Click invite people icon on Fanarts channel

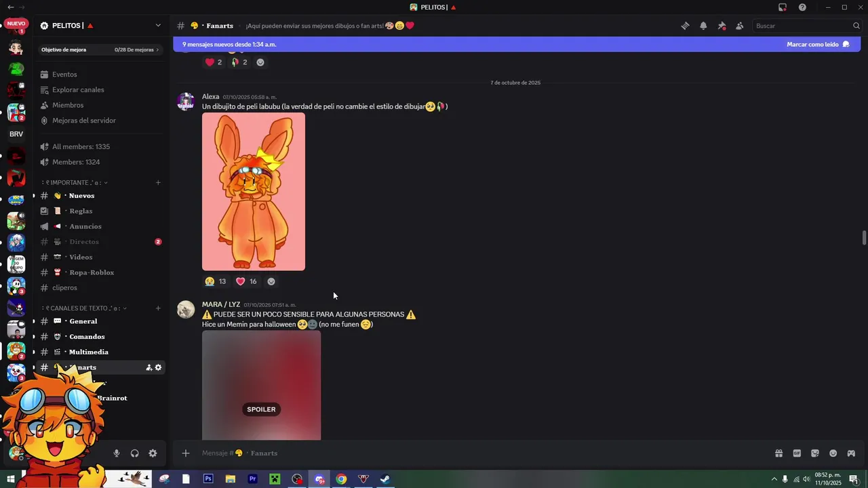coord(149,367)
